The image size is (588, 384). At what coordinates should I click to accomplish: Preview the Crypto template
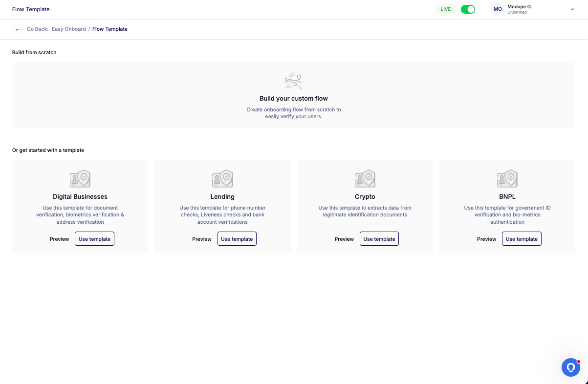point(344,239)
